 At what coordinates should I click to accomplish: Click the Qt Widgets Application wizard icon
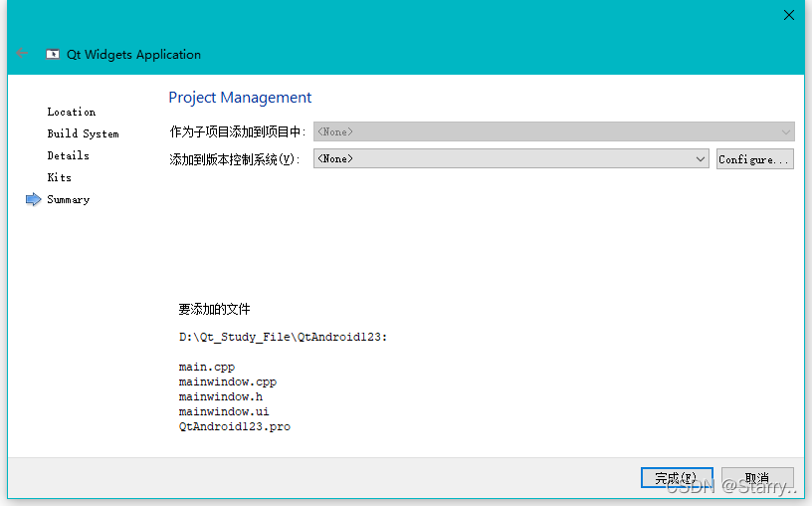(53, 54)
